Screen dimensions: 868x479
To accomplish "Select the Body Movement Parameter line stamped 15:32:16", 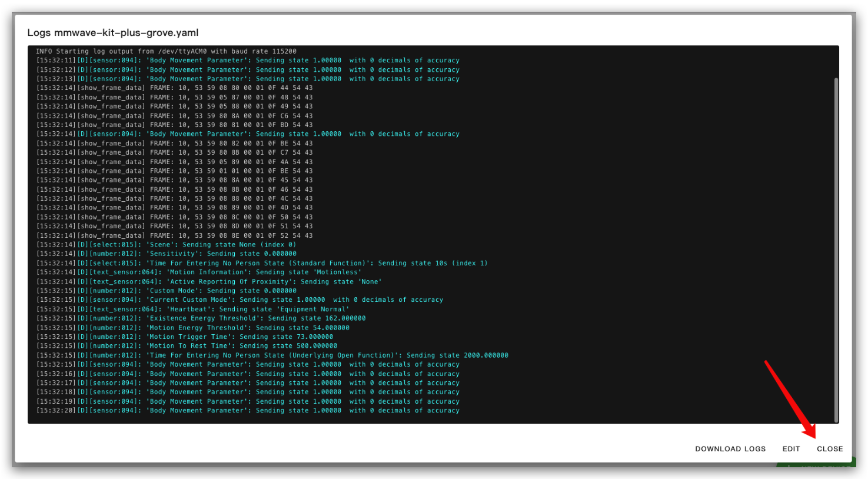I will (x=248, y=374).
